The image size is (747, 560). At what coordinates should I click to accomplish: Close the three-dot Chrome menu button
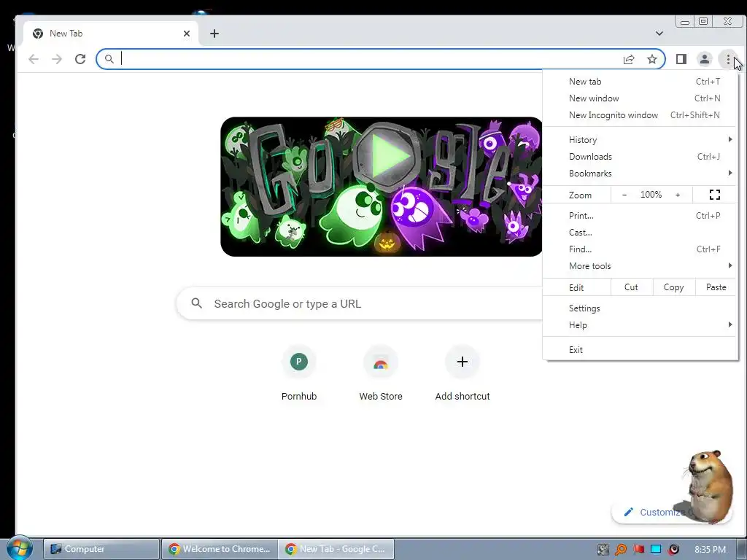[x=728, y=59]
